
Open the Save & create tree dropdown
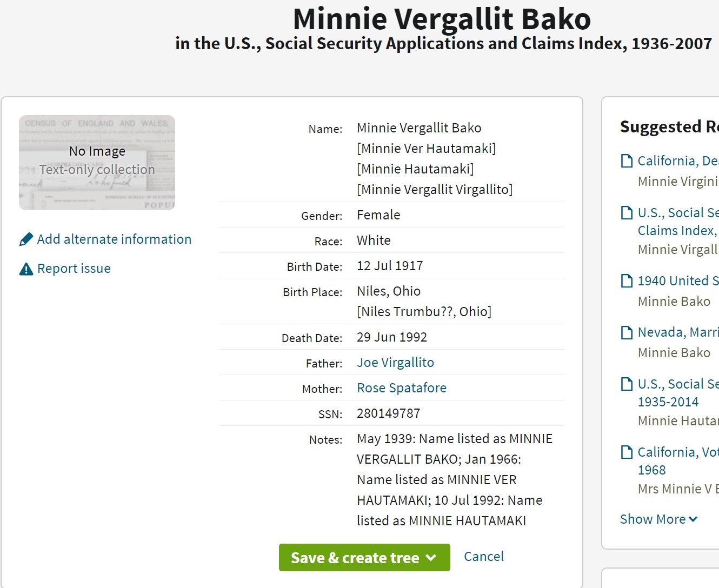tap(431, 558)
